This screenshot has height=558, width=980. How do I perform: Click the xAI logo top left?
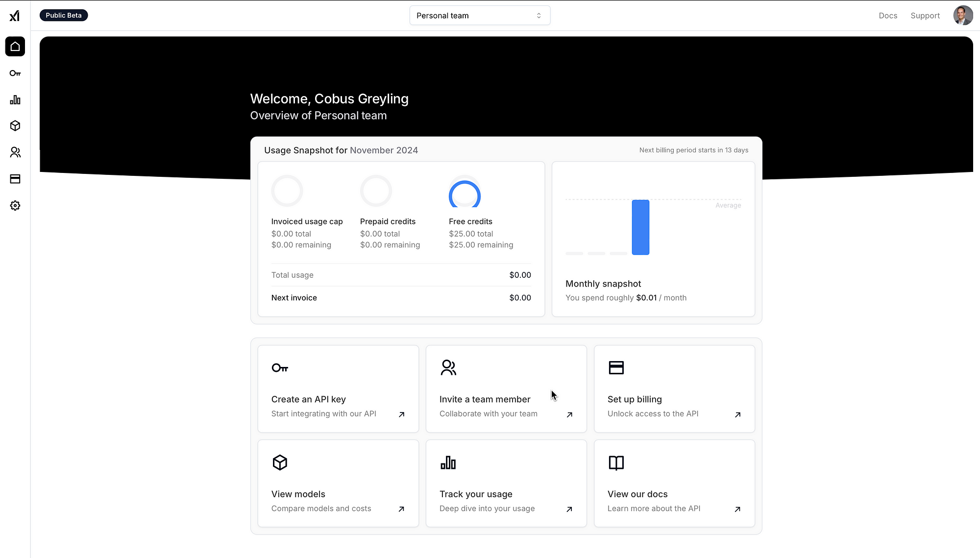15,15
